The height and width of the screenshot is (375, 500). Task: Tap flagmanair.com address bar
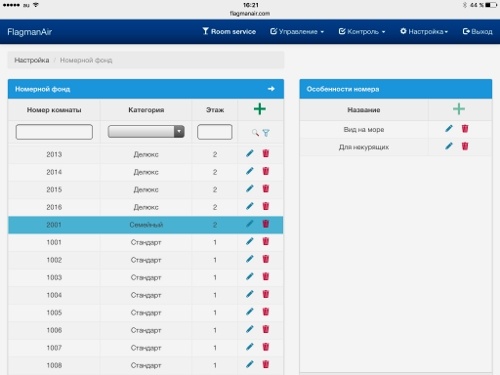(250, 14)
